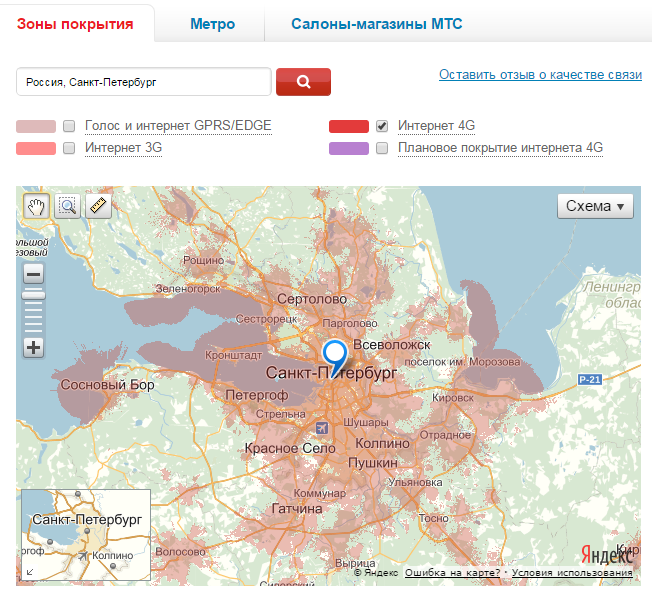Open the Ошибка на карте? link
Viewport: 652px width, 592px height.
(452, 573)
